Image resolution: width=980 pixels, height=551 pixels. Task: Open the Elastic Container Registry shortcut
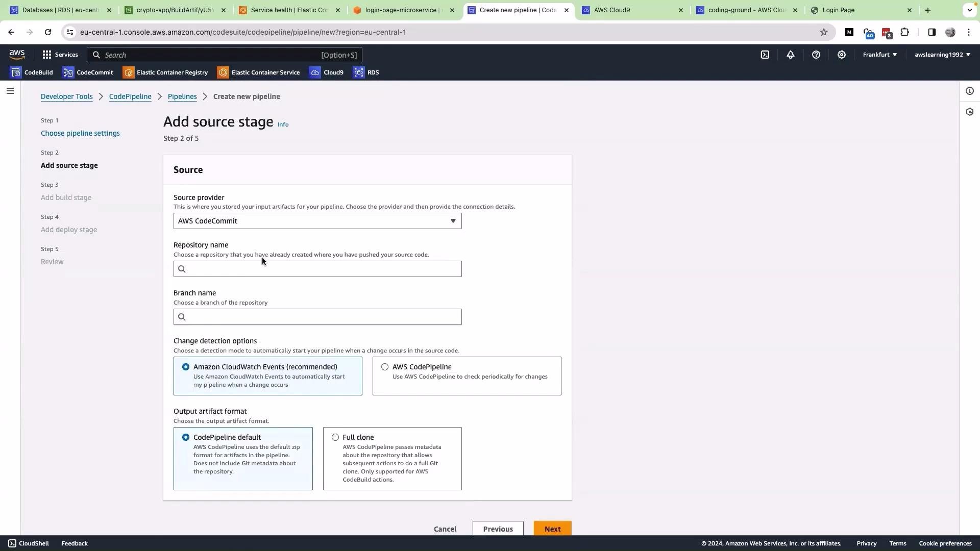coord(165,72)
